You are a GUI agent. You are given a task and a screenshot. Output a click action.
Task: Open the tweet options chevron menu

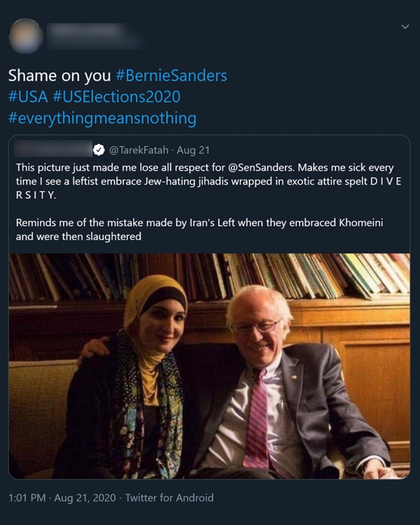pos(405,26)
